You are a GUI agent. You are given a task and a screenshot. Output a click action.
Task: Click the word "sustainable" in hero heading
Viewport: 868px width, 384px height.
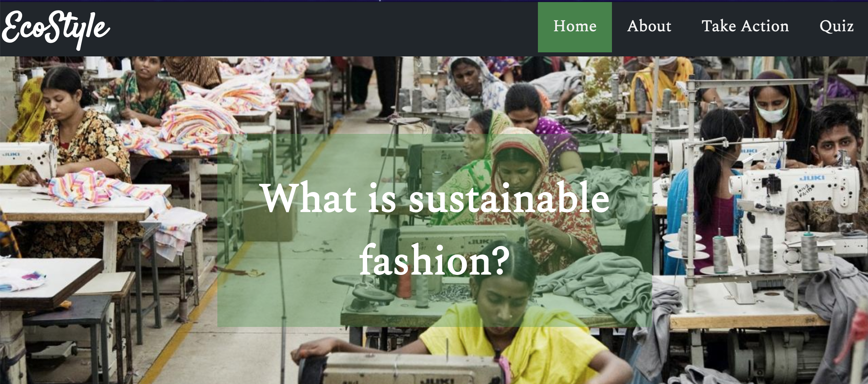pos(509,198)
